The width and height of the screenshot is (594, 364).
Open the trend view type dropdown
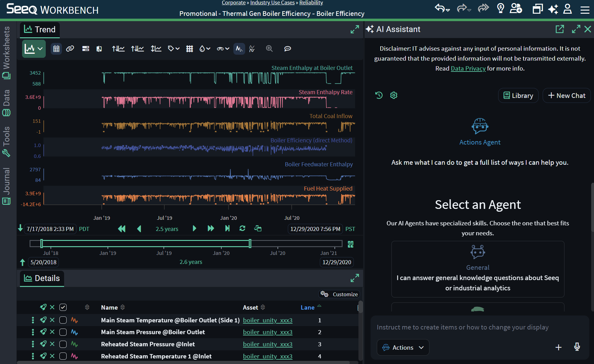[34, 49]
